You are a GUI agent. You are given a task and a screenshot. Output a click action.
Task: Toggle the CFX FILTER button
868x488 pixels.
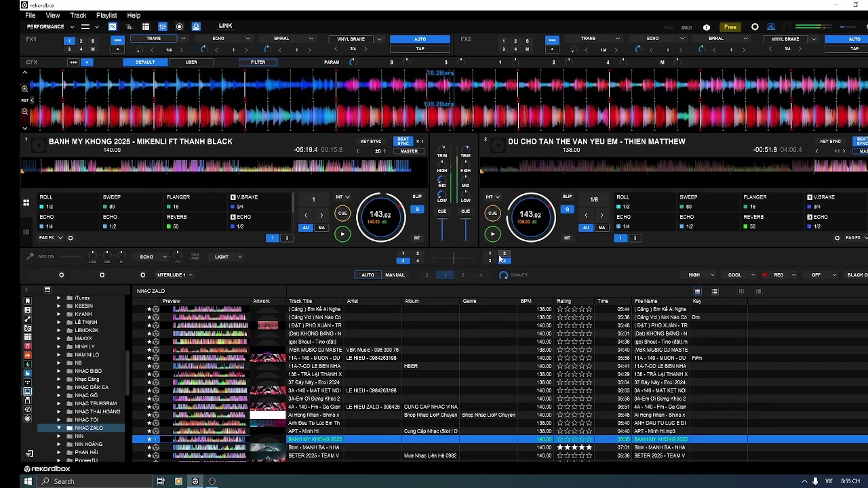[x=258, y=62]
